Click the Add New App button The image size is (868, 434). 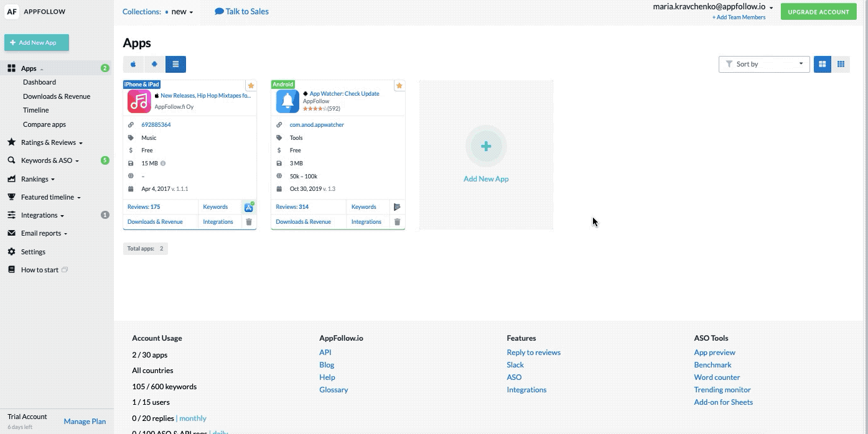point(37,43)
